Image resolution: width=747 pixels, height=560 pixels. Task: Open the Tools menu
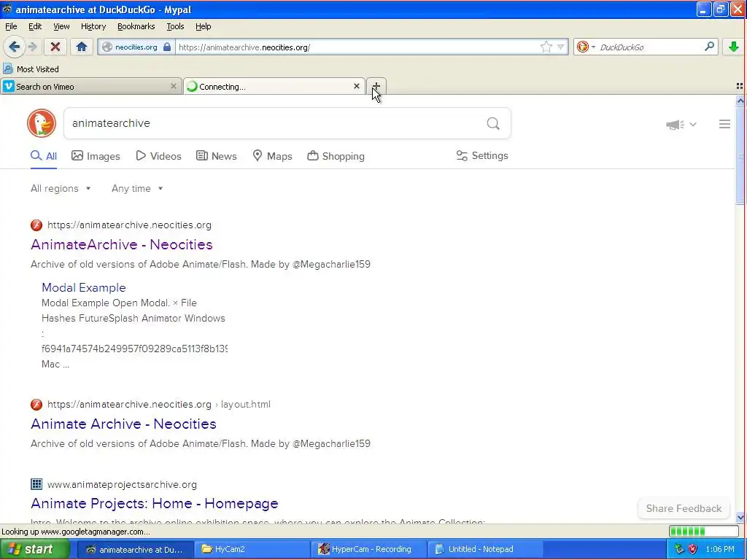(175, 27)
